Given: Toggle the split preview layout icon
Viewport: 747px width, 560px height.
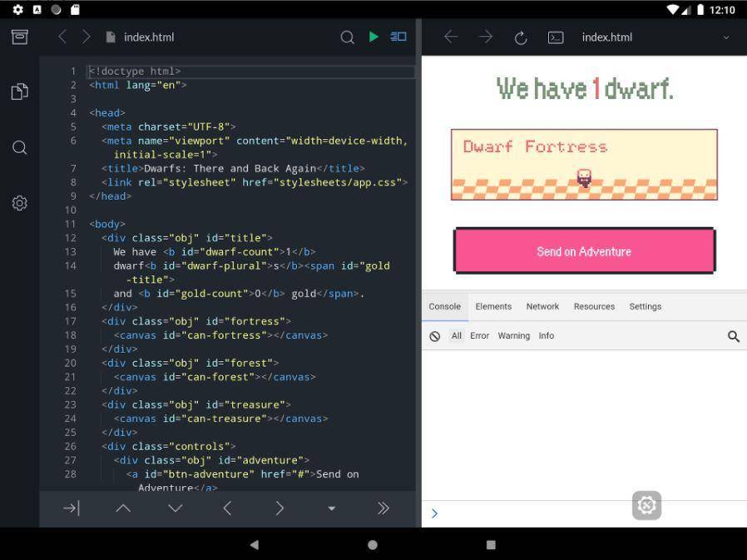Looking at the screenshot, I should (x=398, y=37).
